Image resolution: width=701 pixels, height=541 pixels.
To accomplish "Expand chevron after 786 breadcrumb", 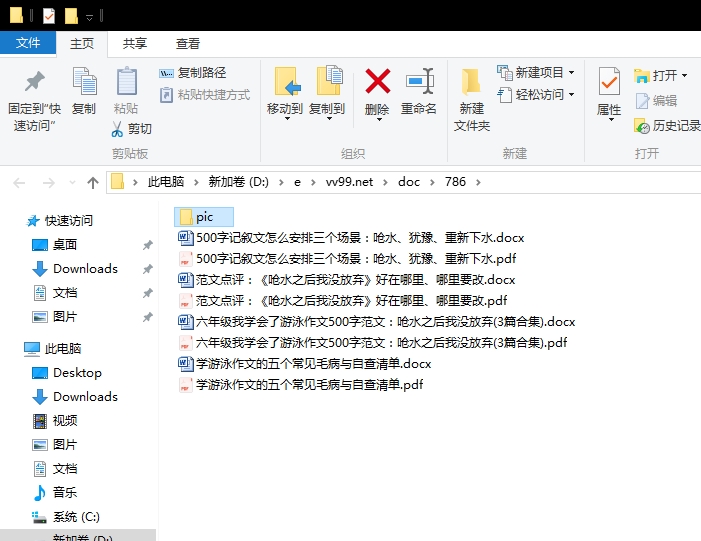I will (x=478, y=182).
